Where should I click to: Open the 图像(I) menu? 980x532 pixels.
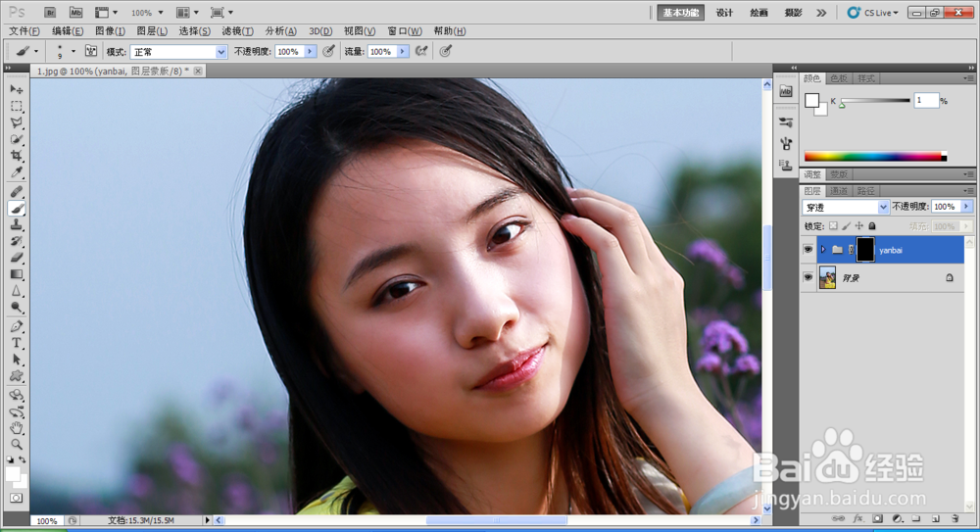pos(110,31)
